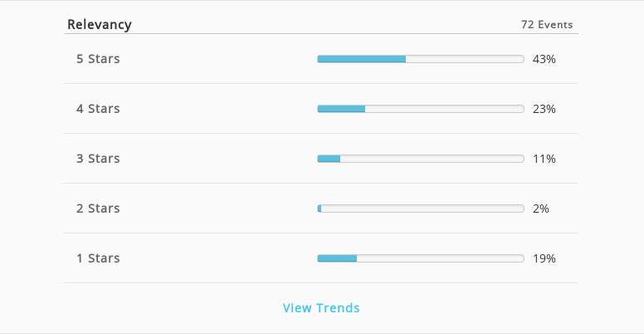Image resolution: width=644 pixels, height=334 pixels.
Task: Click the blue filled part of 5 Stars bar
Action: tap(362, 59)
